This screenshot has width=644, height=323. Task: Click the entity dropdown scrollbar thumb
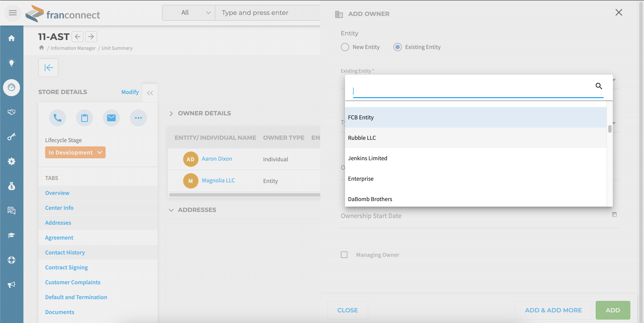point(610,129)
